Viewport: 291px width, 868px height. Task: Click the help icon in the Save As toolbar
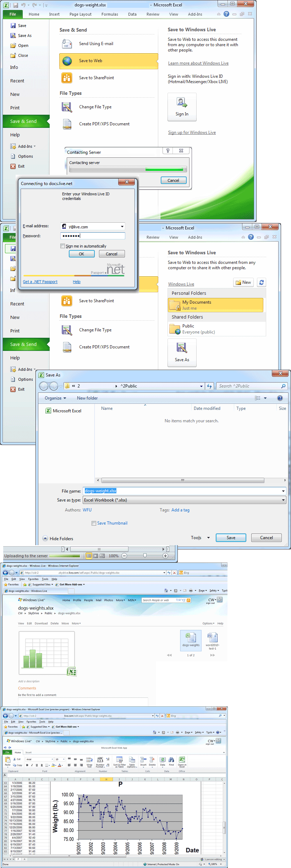click(x=280, y=398)
